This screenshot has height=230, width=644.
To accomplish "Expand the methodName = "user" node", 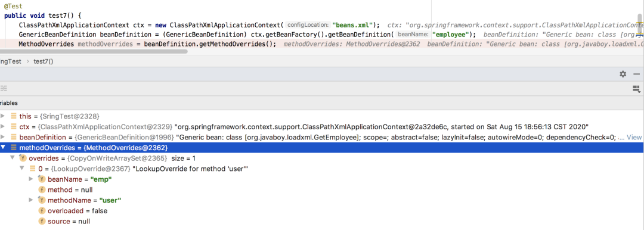I will tap(31, 200).
